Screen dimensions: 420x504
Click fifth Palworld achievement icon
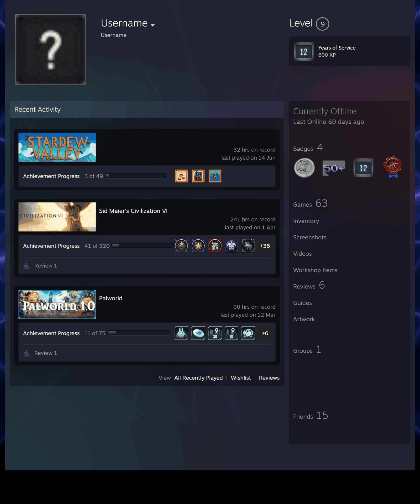(x=248, y=333)
